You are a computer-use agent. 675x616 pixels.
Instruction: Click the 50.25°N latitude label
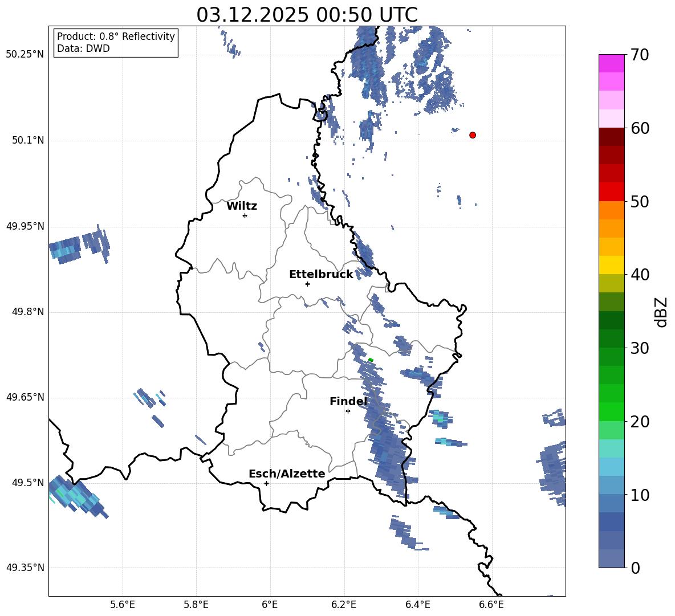point(25,55)
